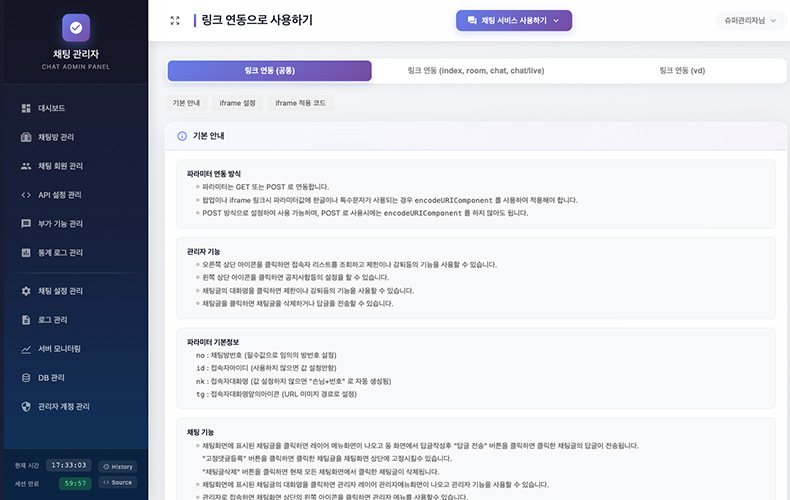Jump to the iframe 설정 section chip

point(237,103)
